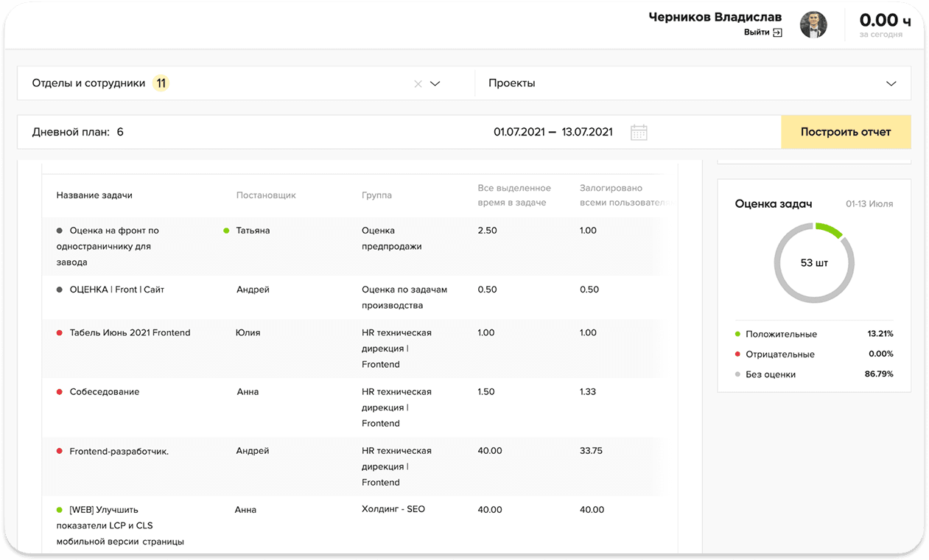Click the Построить отчет button
This screenshot has width=929, height=560.
coord(846,133)
